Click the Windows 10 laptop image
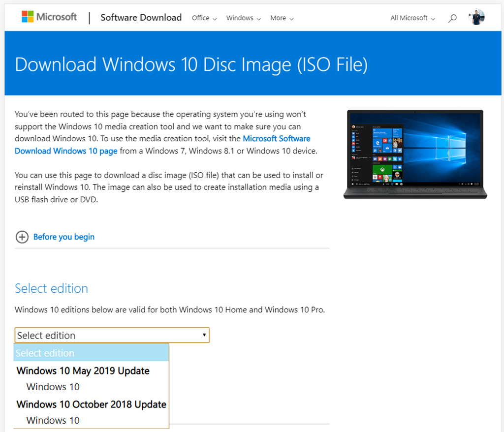 coord(415,154)
